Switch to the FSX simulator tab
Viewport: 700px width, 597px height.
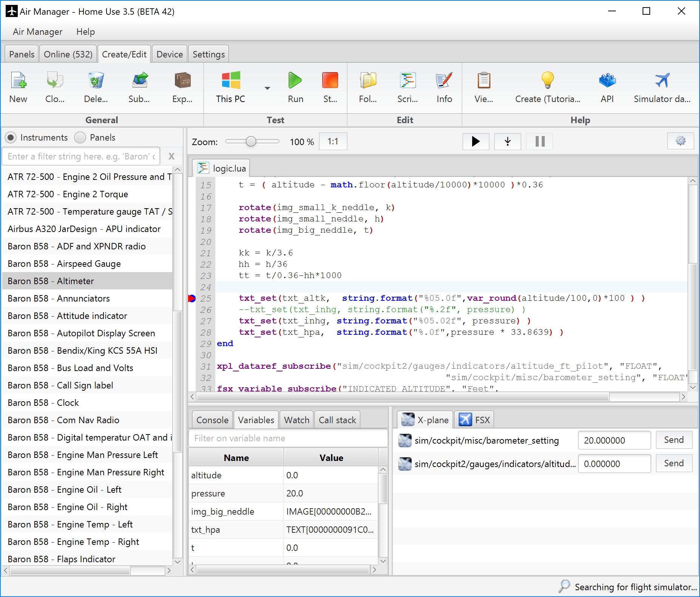pyautogui.click(x=474, y=420)
